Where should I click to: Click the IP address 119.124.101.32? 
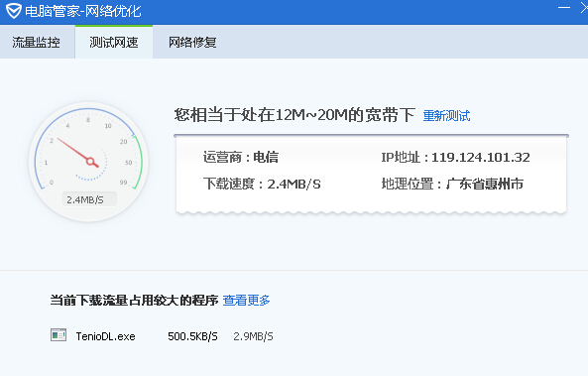click(x=480, y=157)
